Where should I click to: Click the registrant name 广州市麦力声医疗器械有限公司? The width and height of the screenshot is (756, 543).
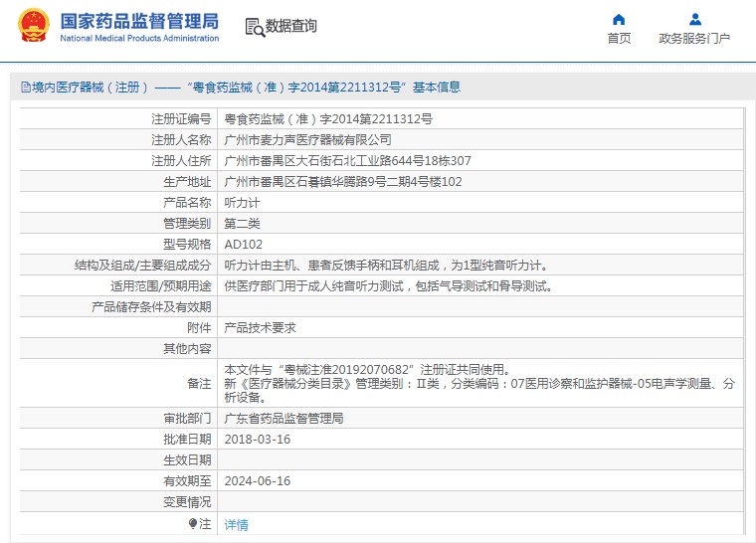(307, 139)
